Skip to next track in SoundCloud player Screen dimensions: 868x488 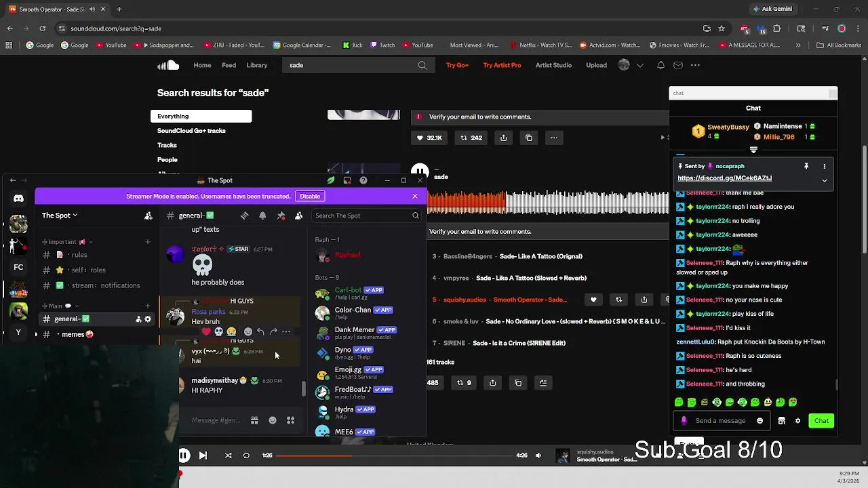[203, 455]
